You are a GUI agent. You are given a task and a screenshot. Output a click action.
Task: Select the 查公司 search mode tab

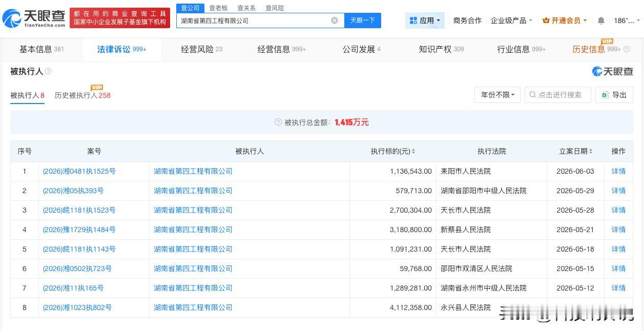pos(190,8)
